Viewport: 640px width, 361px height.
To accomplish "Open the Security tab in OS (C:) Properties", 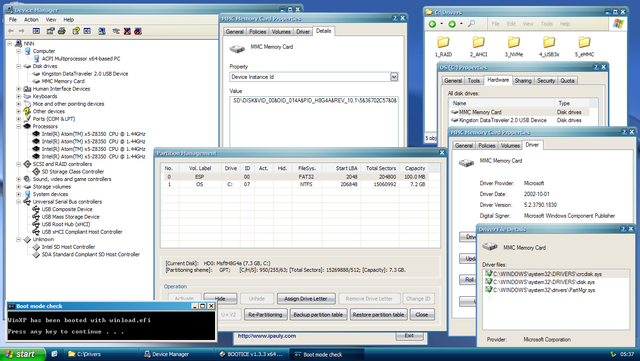I will (x=546, y=80).
